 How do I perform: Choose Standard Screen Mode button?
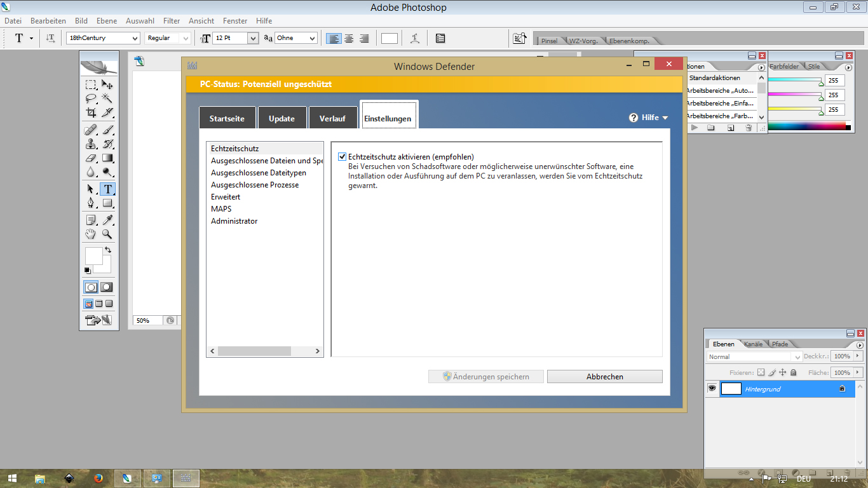click(89, 304)
